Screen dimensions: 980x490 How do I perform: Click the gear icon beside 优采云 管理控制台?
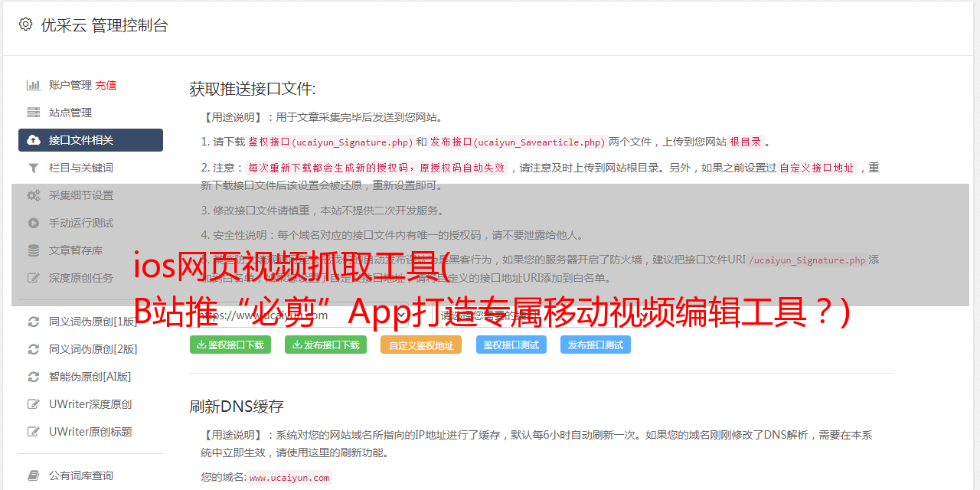click(25, 24)
